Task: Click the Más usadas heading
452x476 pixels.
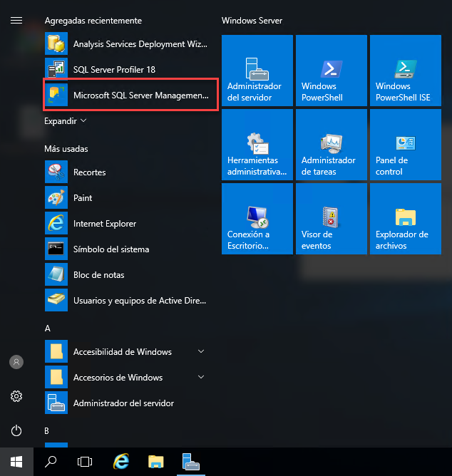Action: click(x=66, y=149)
